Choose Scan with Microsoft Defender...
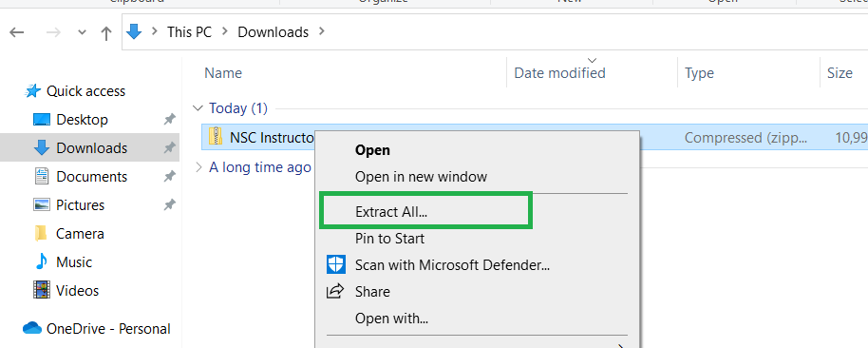Screen dimensions: 868x348 point(452,265)
